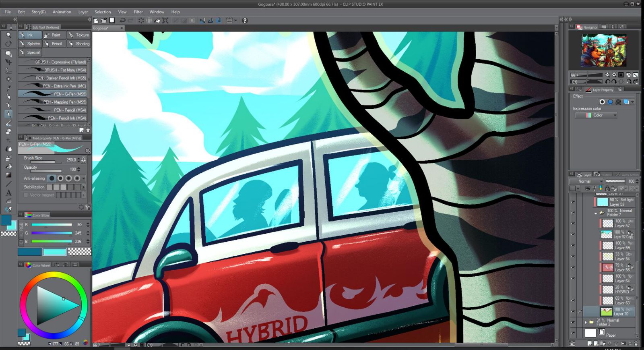Open snap settings dropdown in command bar
The height and width of the screenshot is (350, 644).
(x=236, y=21)
